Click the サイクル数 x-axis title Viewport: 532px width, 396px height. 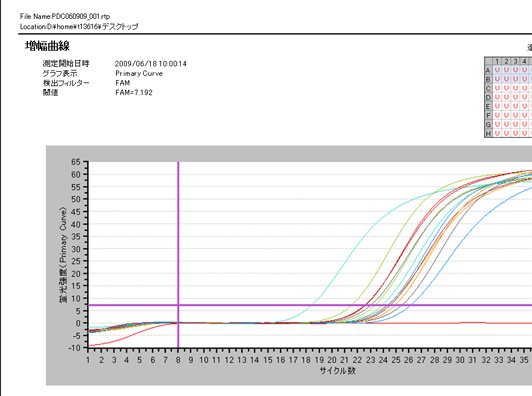click(338, 371)
